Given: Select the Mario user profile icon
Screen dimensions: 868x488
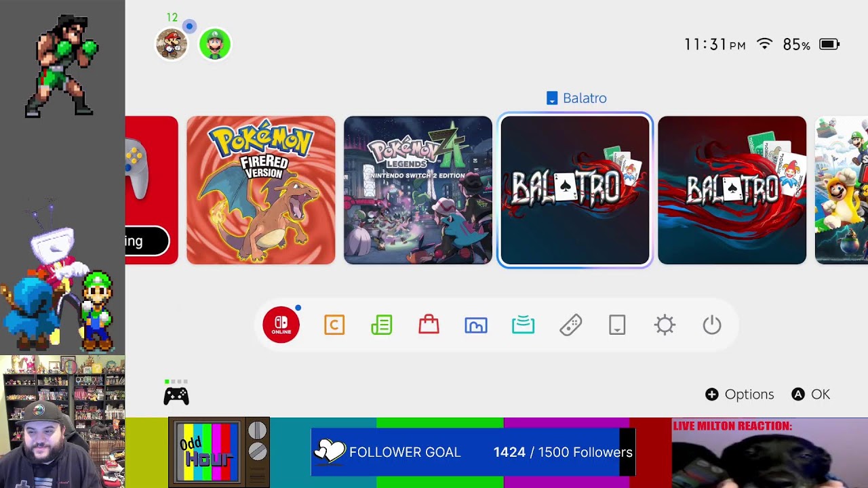Looking at the screenshot, I should tap(172, 45).
